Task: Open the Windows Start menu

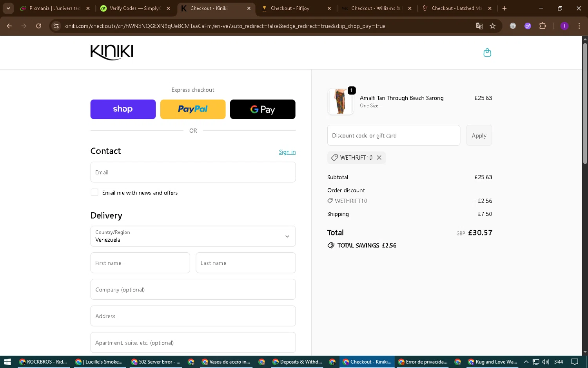Action: point(7,362)
